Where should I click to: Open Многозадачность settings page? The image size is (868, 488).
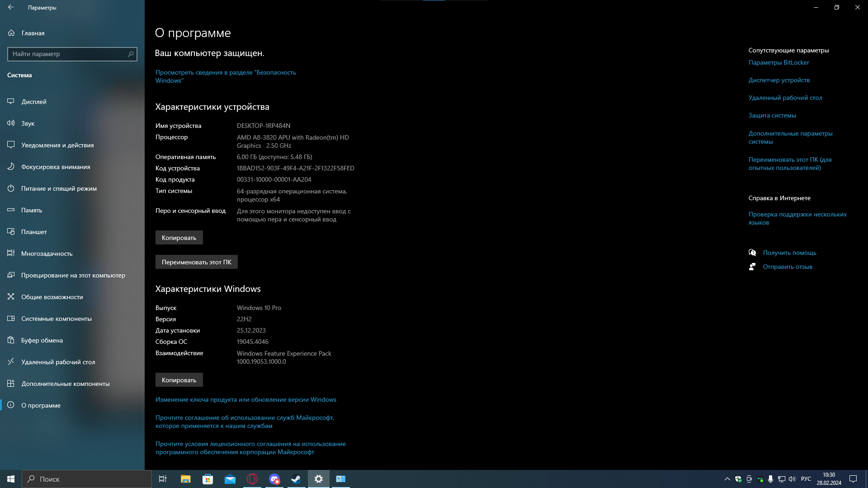click(x=47, y=253)
